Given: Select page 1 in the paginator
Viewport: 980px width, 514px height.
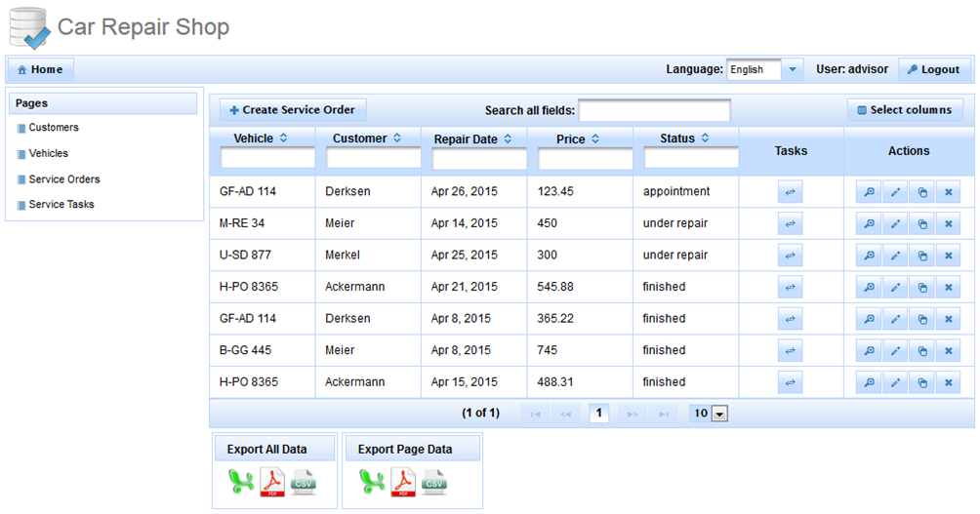Looking at the screenshot, I should (598, 413).
